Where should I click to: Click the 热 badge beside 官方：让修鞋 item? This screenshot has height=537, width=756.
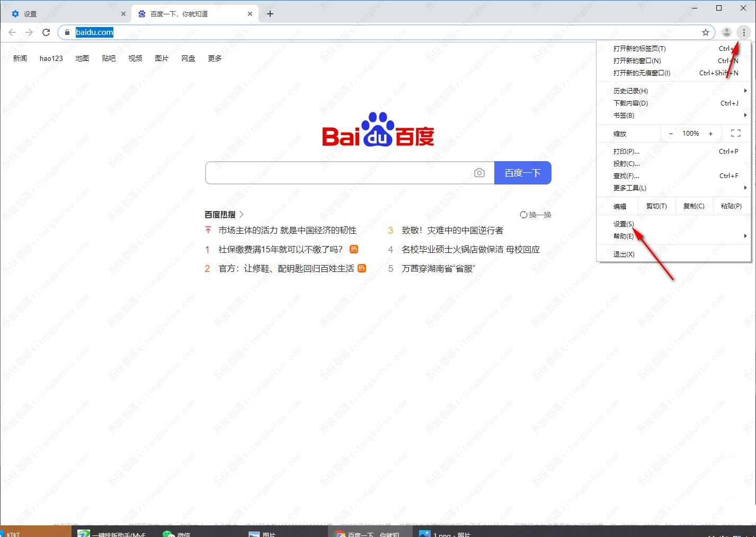362,268
